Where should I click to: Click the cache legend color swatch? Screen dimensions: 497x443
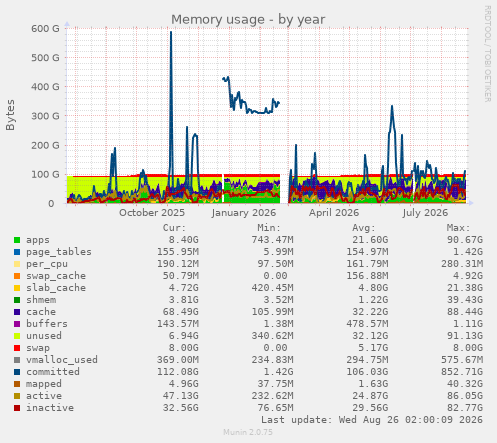(17, 312)
